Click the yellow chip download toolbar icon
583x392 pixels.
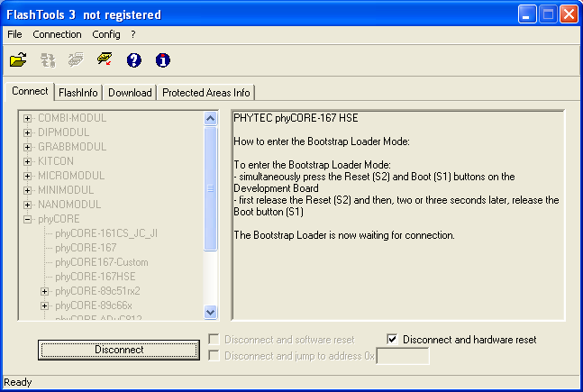click(105, 59)
